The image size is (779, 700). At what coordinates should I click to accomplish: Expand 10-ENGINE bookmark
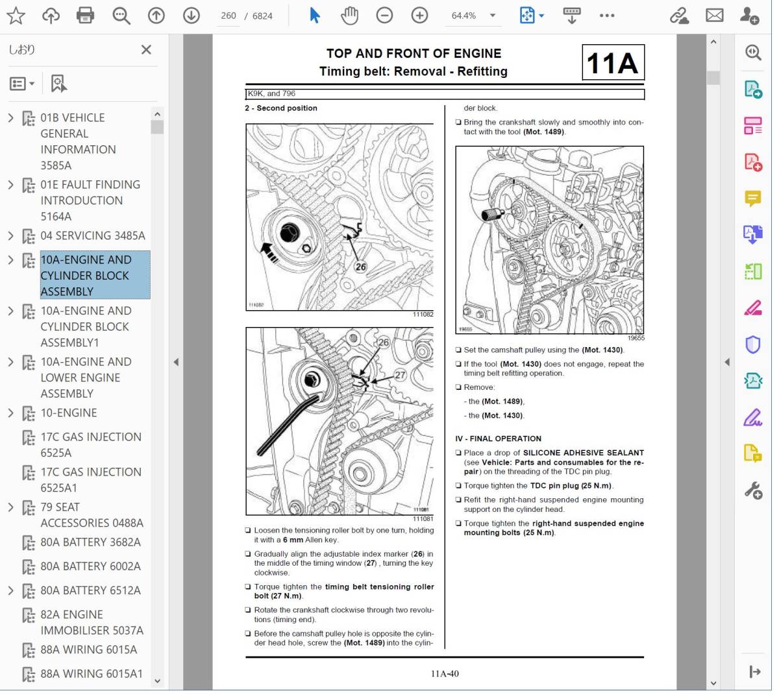10,413
